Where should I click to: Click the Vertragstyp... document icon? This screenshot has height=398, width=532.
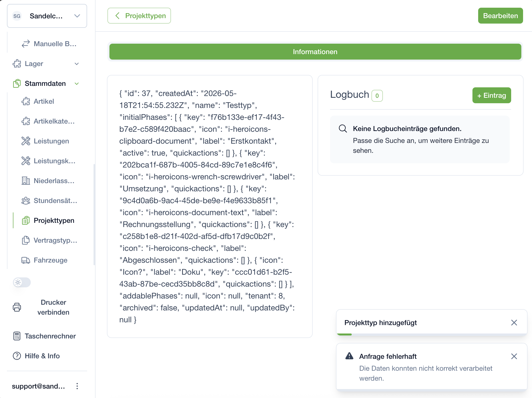click(26, 240)
